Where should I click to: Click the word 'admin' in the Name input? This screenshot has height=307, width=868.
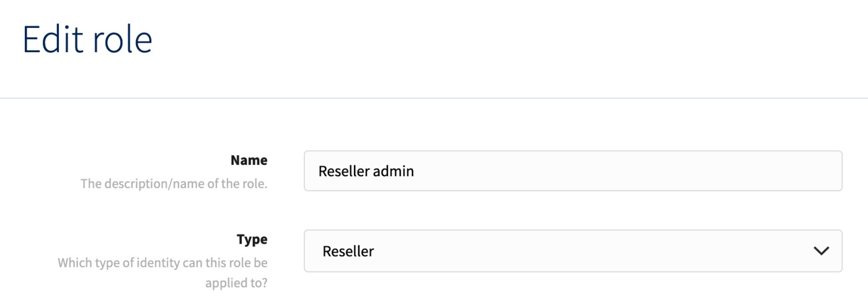click(x=393, y=171)
